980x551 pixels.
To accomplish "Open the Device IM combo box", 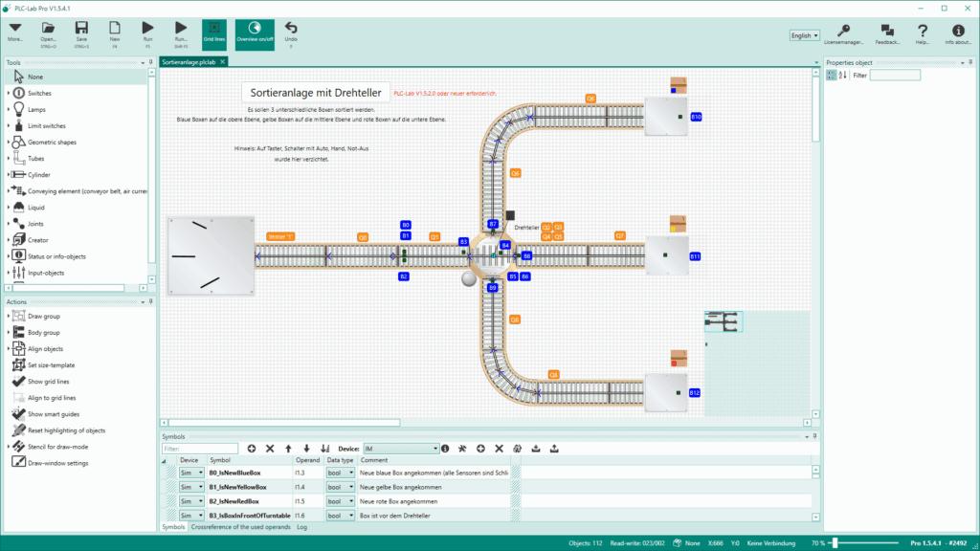I will click(x=401, y=449).
